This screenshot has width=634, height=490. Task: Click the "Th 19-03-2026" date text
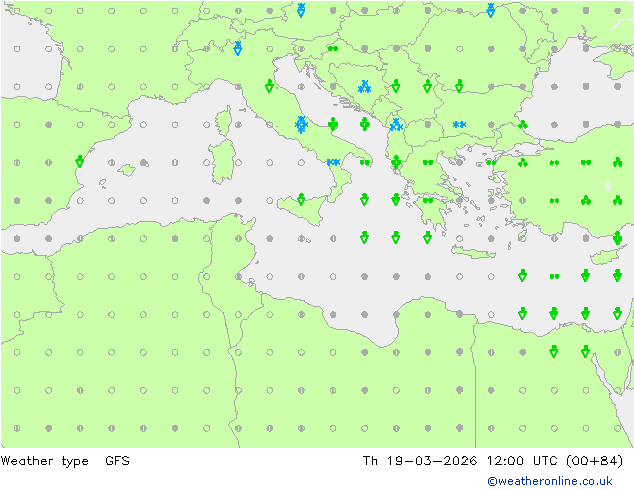[420, 461]
